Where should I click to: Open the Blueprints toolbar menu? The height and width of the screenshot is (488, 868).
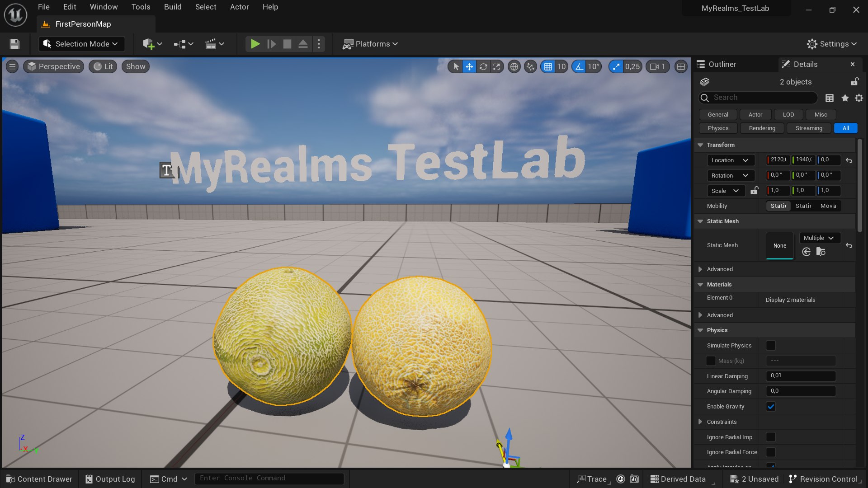184,44
